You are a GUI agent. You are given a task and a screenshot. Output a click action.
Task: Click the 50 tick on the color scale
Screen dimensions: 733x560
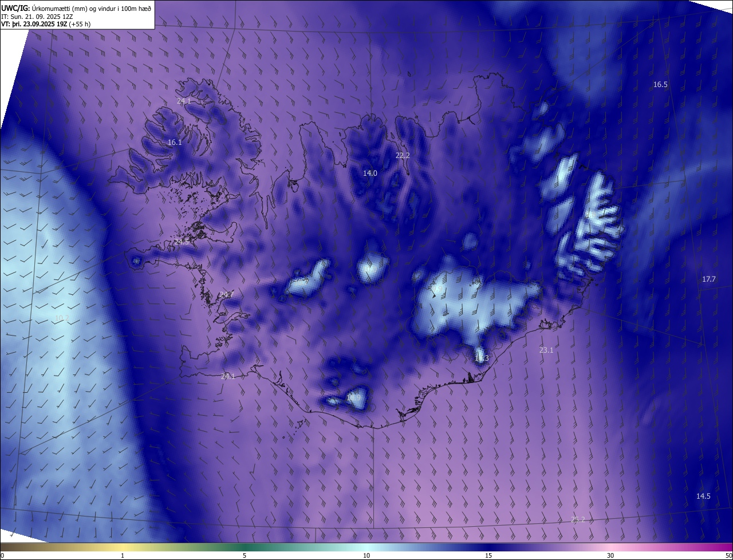[728, 556]
